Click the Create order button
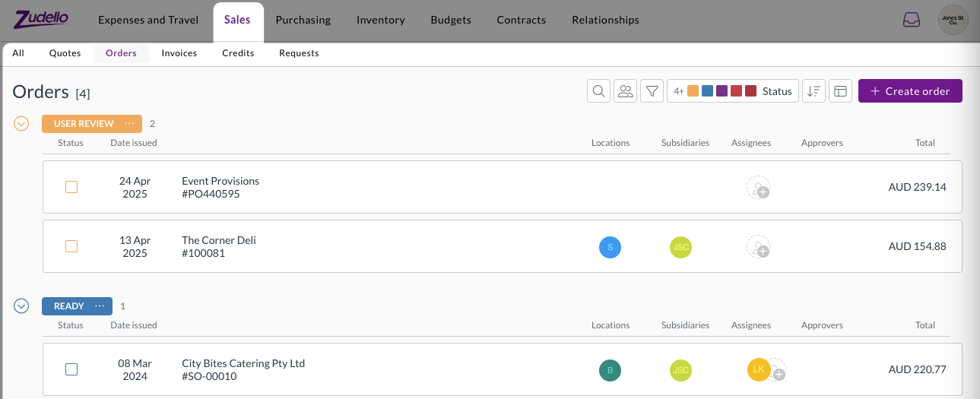Screen dimensions: 980x399 click(909, 91)
